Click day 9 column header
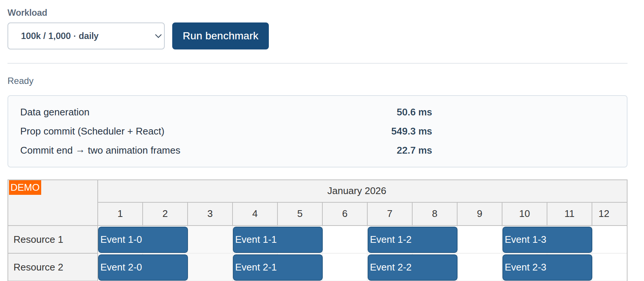The width and height of the screenshot is (644, 281). click(480, 214)
